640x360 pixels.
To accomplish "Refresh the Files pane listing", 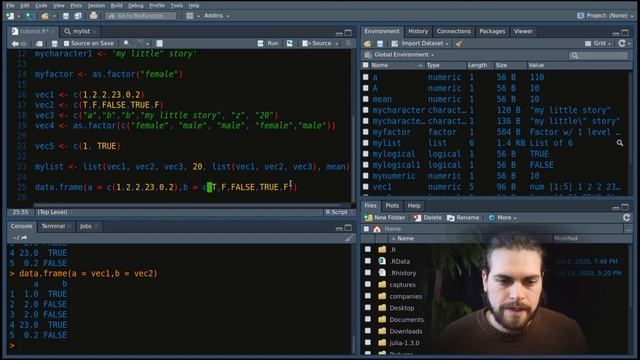I will (x=627, y=218).
